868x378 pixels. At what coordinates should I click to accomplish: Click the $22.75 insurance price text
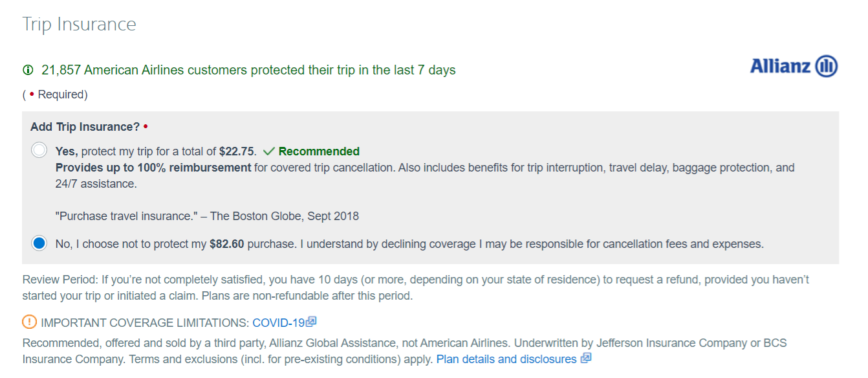pos(237,151)
